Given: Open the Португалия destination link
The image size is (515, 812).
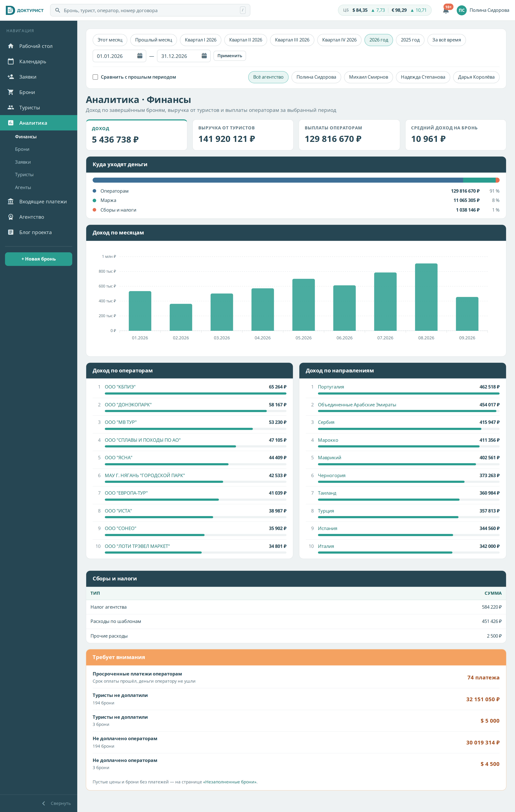Looking at the screenshot, I should point(331,387).
